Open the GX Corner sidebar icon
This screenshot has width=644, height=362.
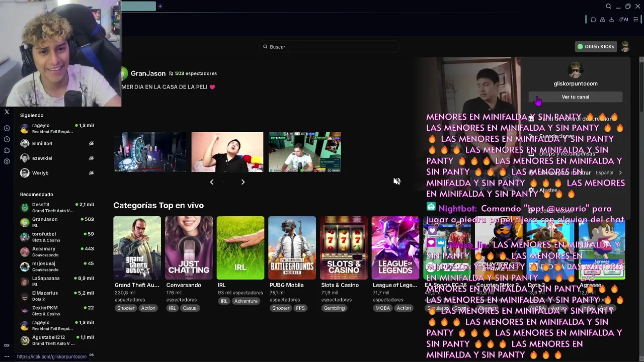(x=7, y=345)
